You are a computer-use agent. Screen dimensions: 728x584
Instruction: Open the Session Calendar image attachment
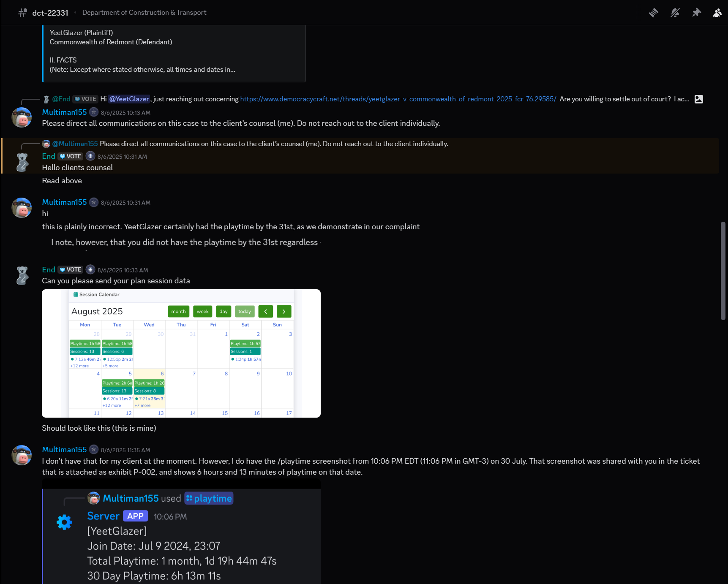click(x=181, y=353)
